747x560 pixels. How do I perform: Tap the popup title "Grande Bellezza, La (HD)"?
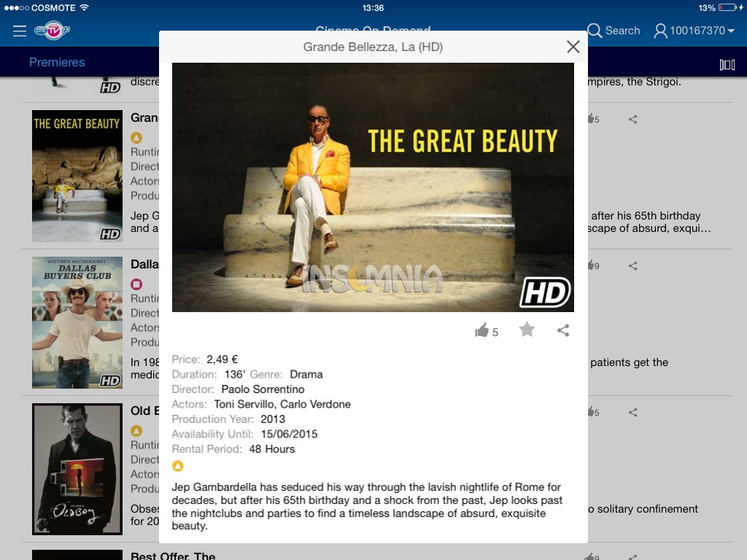point(373,47)
